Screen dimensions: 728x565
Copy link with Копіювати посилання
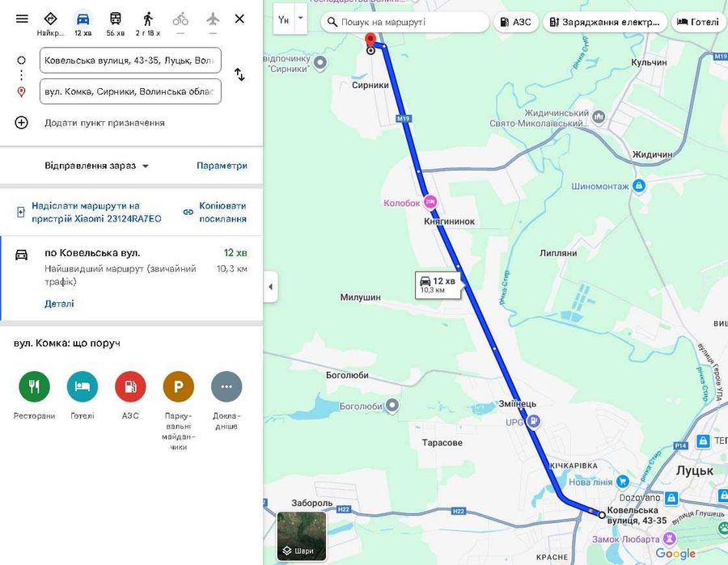pos(215,213)
